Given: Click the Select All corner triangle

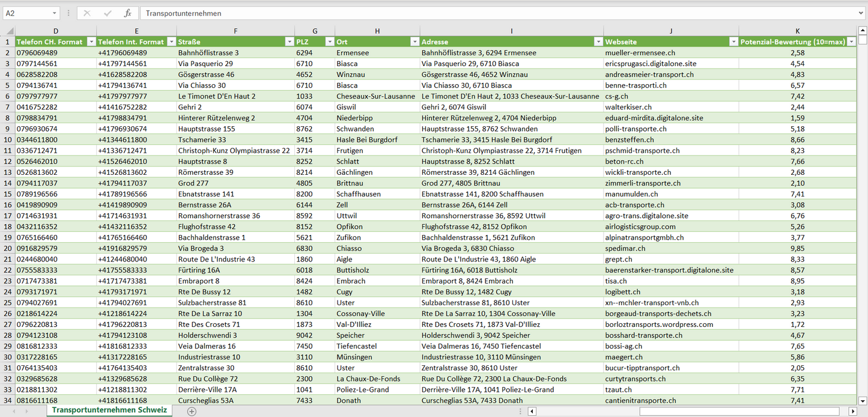Looking at the screenshot, I should tap(8, 31).
